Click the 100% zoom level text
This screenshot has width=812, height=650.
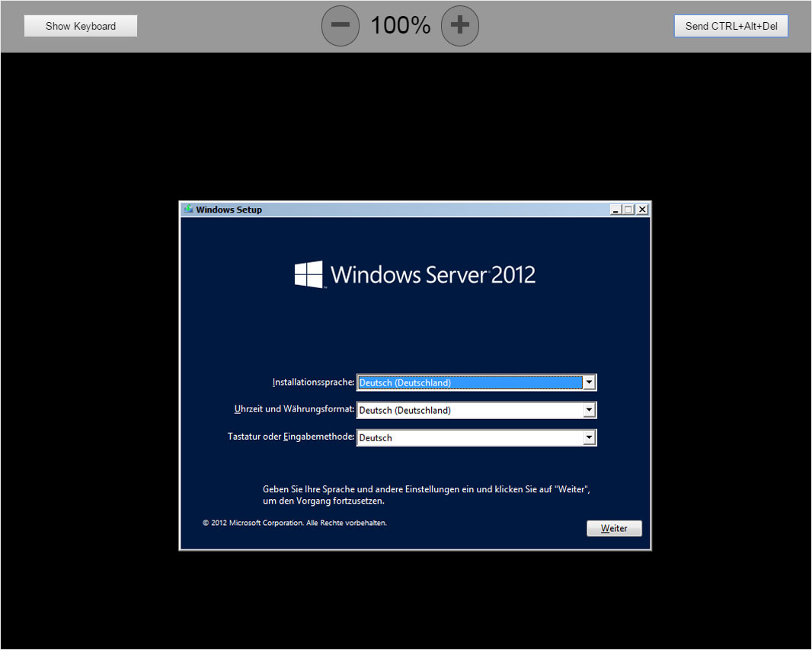(x=401, y=25)
